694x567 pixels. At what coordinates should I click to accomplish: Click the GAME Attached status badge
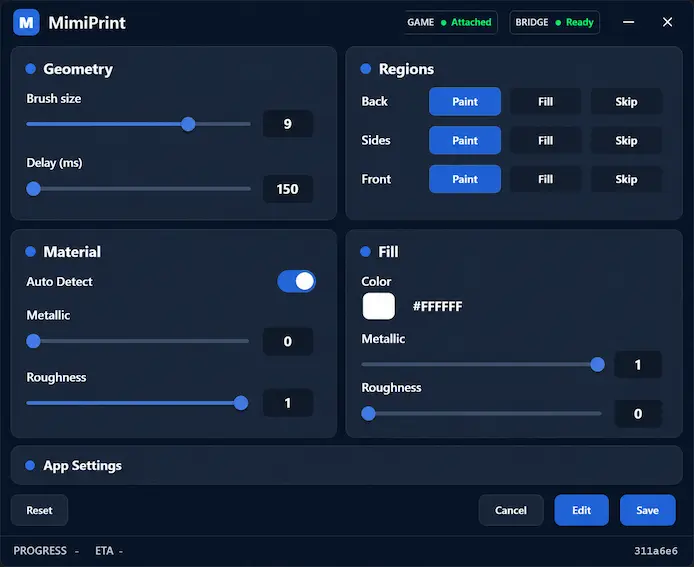tap(451, 22)
